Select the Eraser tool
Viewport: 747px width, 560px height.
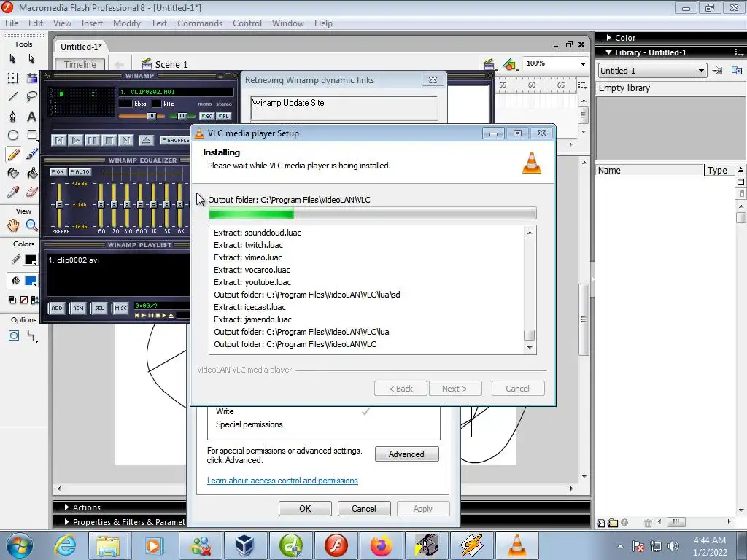click(31, 192)
